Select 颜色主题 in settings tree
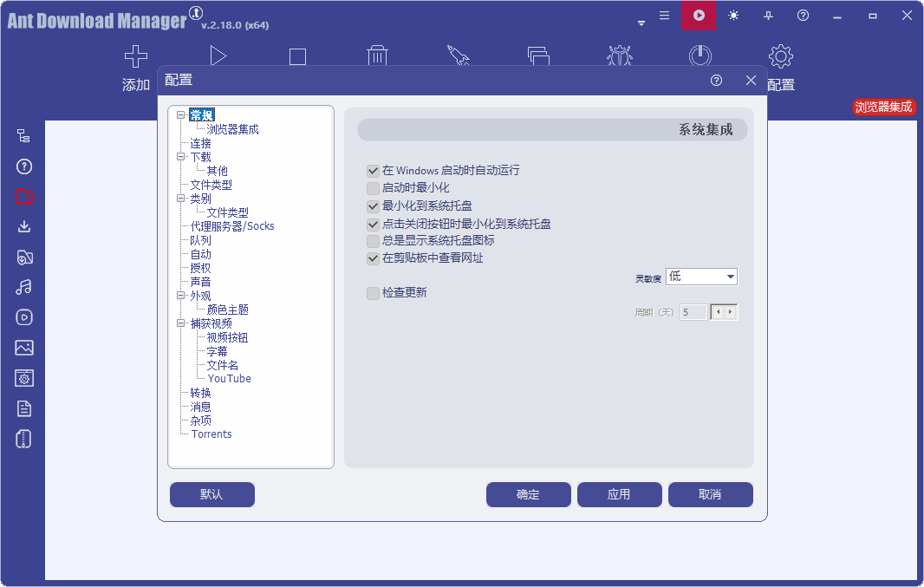Image resolution: width=924 pixels, height=587 pixels. click(227, 310)
